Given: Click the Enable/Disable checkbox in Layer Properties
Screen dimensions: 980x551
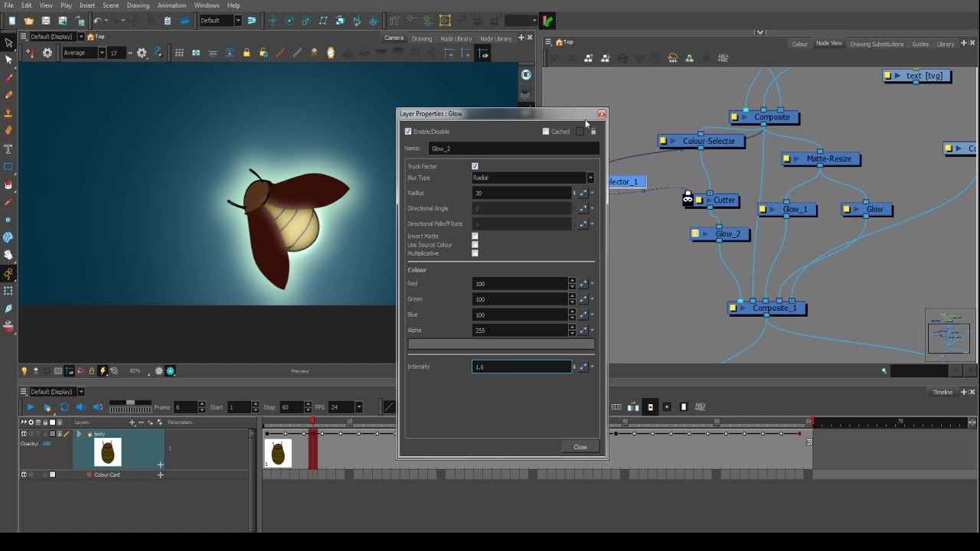Looking at the screenshot, I should 408,132.
